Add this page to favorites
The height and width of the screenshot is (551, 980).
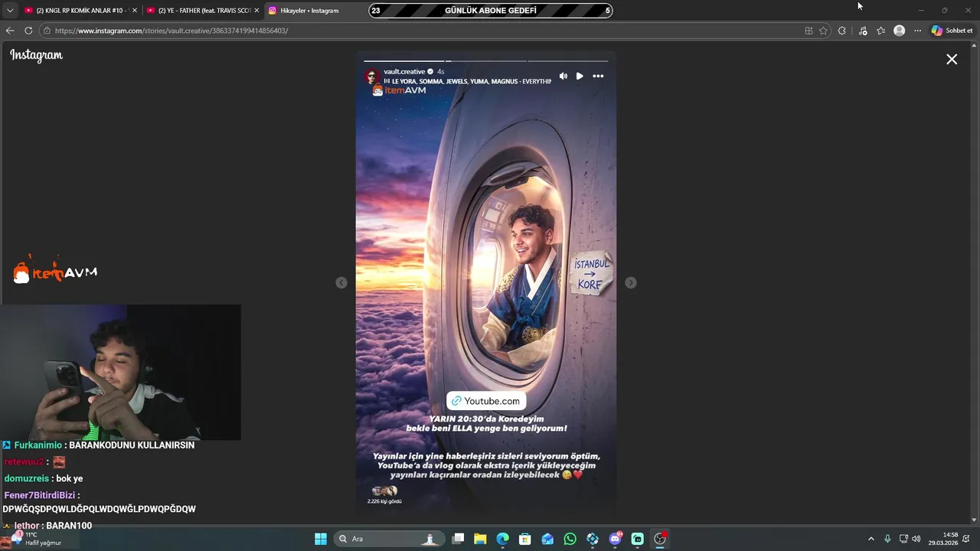point(823,31)
